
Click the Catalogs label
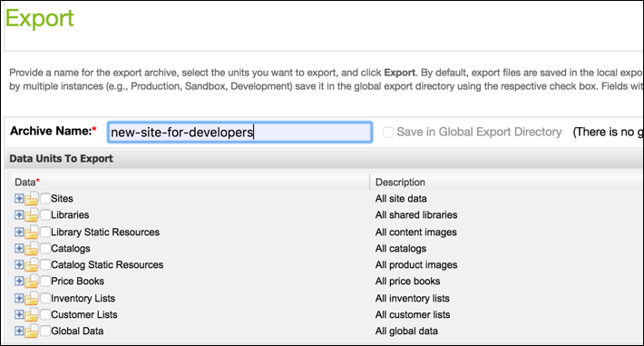[x=71, y=249]
